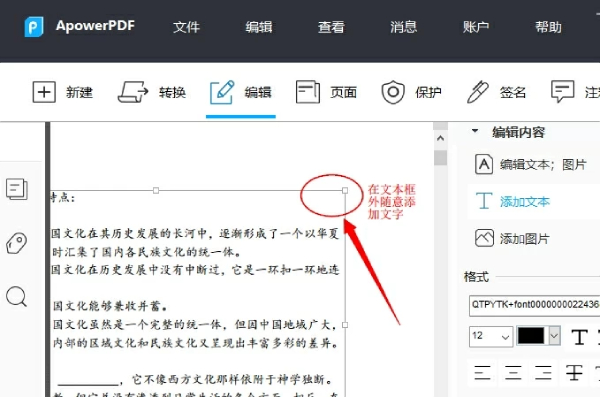
Task: Toggle strikethrough text formatting
Action: 574,372
